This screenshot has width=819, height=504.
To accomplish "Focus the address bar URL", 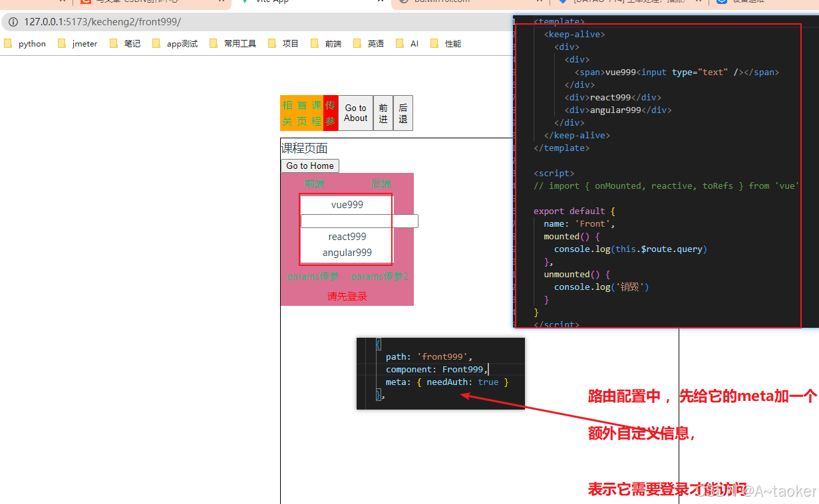I will 102,22.
